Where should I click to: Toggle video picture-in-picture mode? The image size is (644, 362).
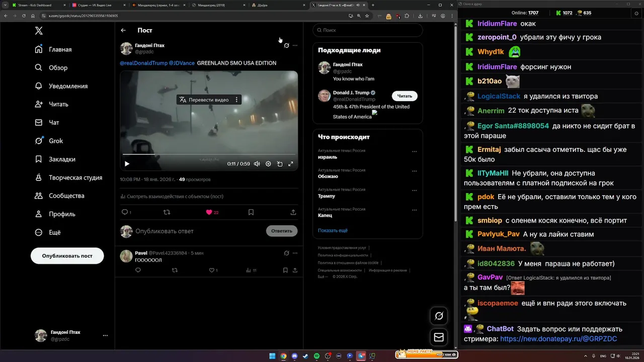[280, 163]
